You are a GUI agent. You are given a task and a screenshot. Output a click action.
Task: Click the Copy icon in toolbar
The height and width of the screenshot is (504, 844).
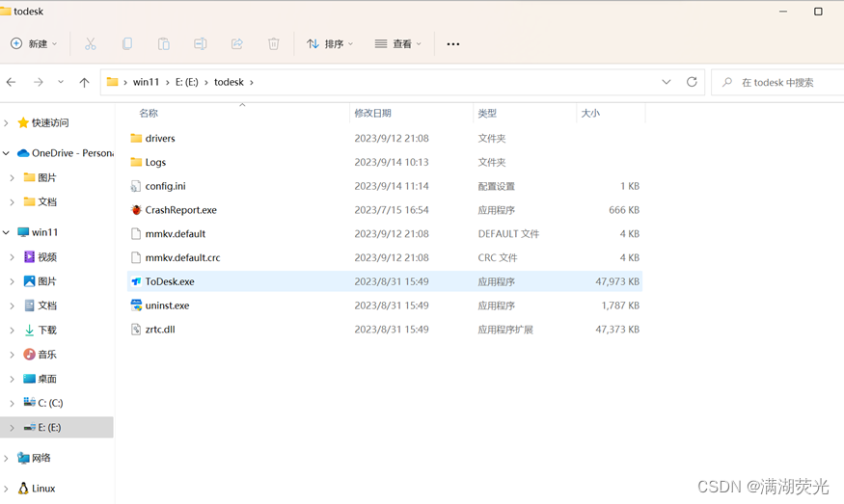pyautogui.click(x=127, y=44)
